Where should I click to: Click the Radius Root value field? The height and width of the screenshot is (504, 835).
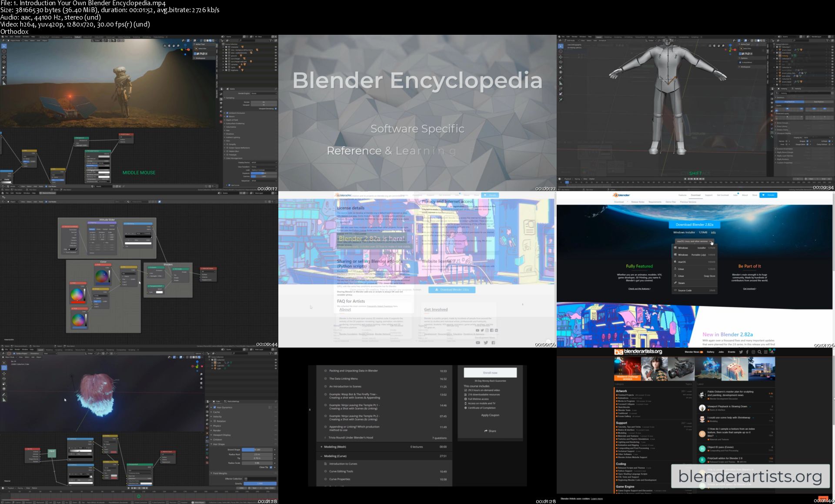257,454
